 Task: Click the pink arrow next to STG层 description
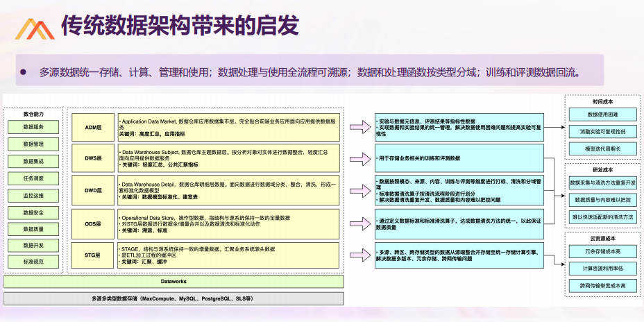coord(359,255)
